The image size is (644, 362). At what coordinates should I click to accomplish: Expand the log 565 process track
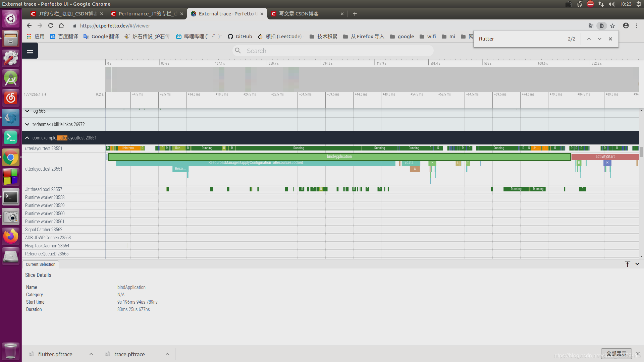point(27,111)
